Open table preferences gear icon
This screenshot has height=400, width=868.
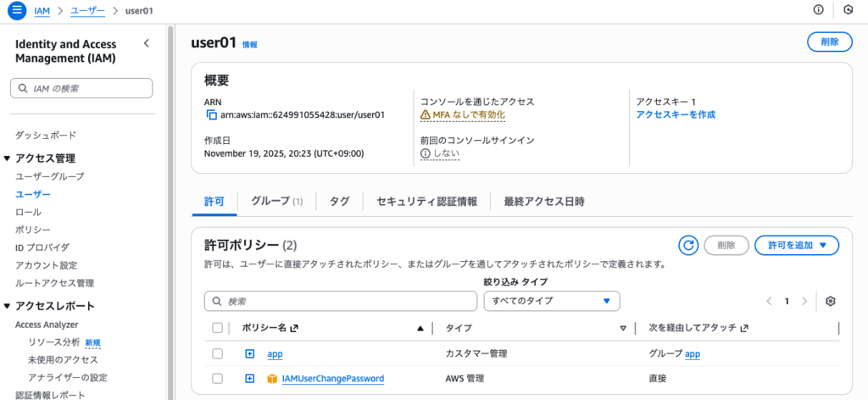tap(831, 301)
